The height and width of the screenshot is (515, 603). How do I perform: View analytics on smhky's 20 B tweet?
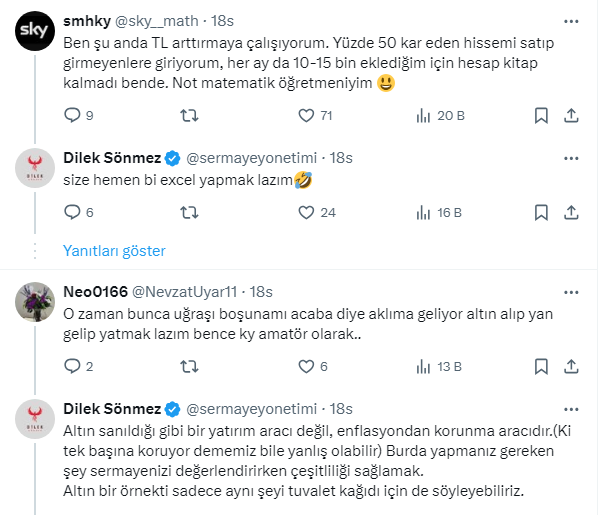pos(426,116)
